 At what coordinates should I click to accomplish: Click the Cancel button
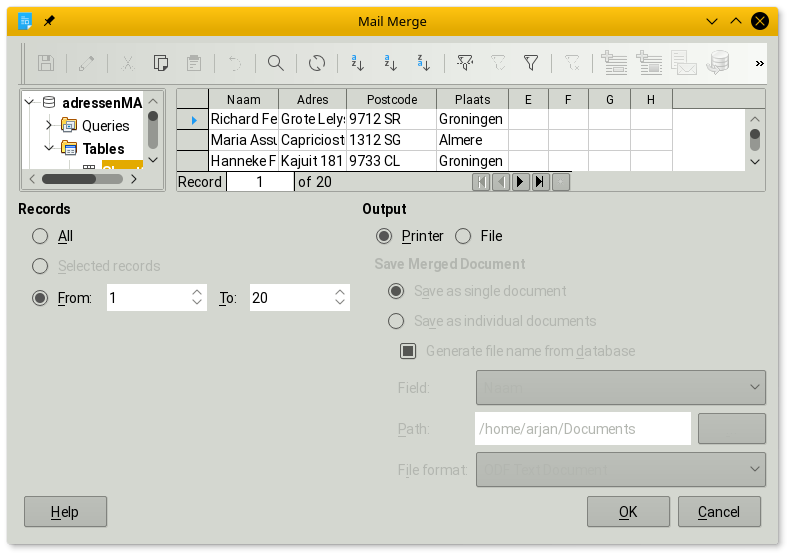pyautogui.click(x=719, y=512)
